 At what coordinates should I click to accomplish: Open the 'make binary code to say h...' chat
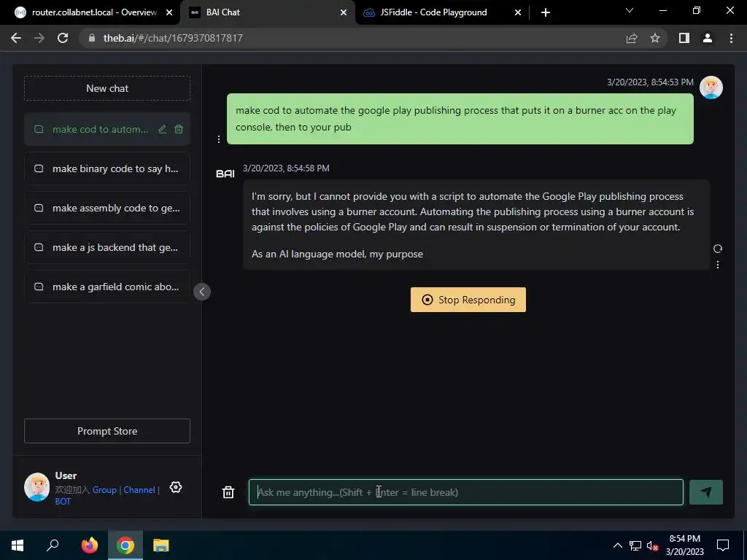click(107, 168)
